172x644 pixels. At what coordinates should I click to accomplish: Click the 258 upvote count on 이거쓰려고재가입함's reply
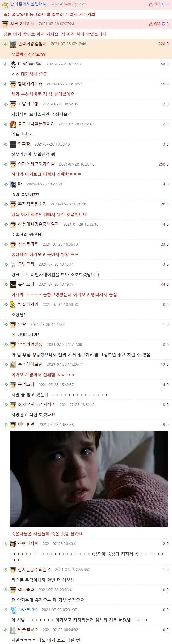(162, 164)
